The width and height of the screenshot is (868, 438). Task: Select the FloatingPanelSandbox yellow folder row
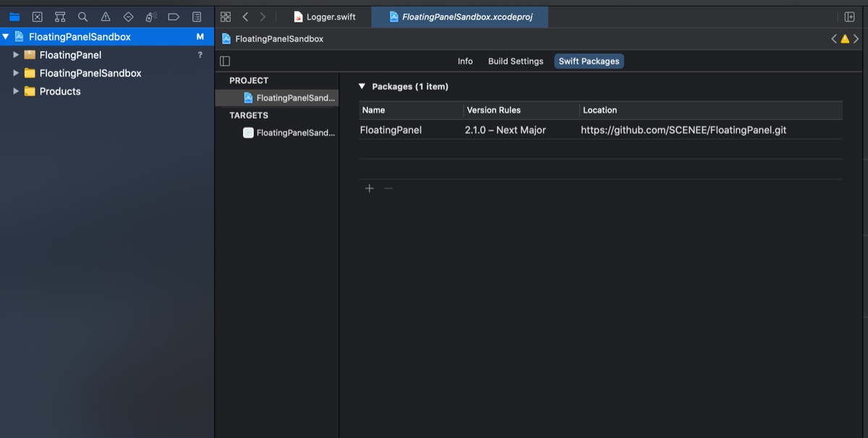[107, 73]
